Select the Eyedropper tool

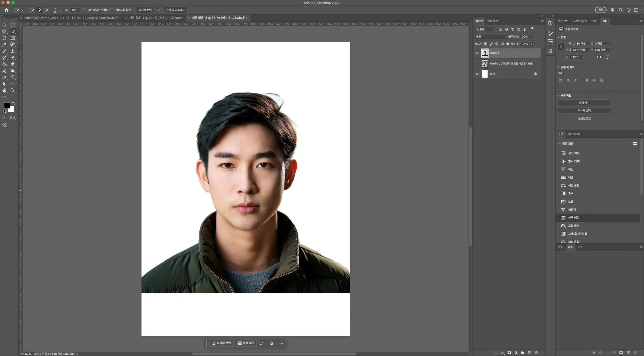(x=4, y=45)
